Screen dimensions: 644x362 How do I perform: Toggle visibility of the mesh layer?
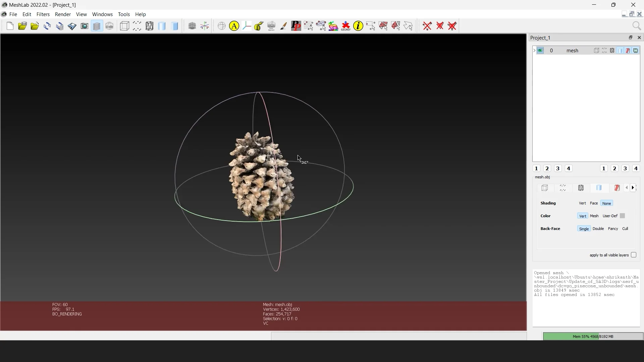[x=541, y=50]
